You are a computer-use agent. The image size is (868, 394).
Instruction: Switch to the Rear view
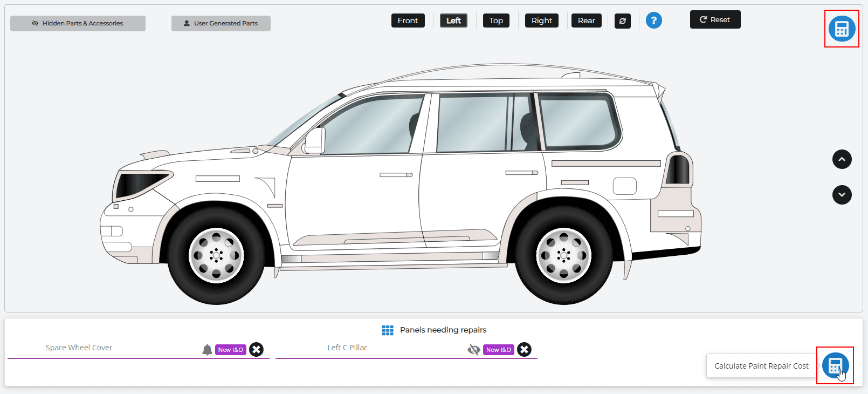coord(586,21)
